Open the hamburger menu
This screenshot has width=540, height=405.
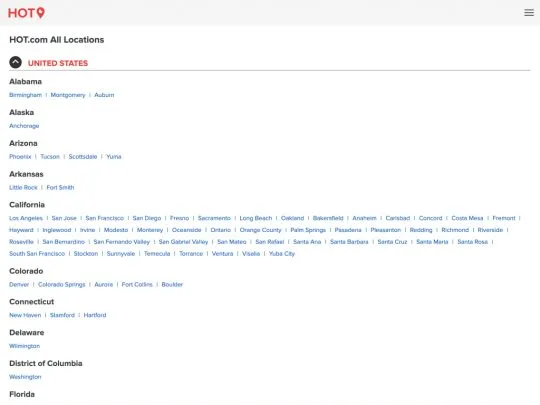pyautogui.click(x=529, y=13)
